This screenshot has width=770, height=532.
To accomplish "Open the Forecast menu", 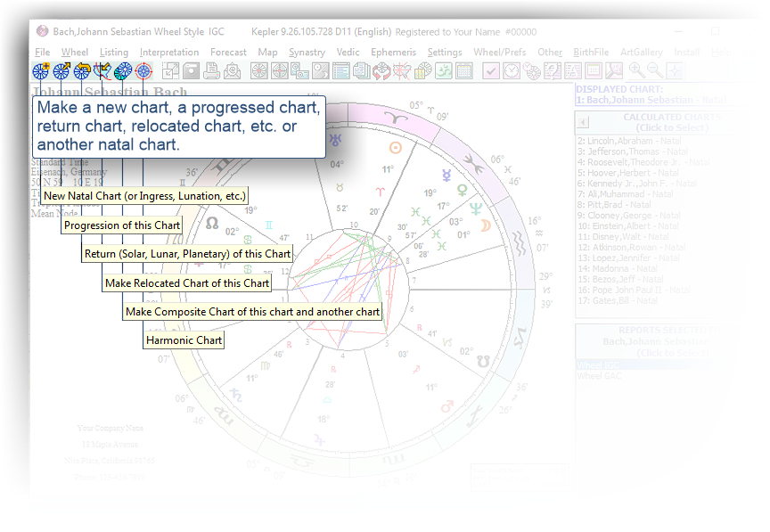I will [228, 53].
